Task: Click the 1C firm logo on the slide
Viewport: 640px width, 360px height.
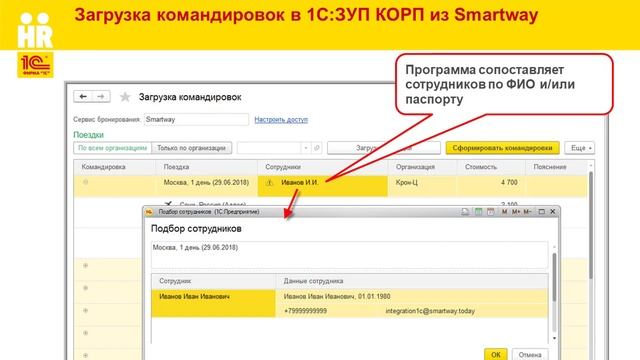Action: coord(35,64)
